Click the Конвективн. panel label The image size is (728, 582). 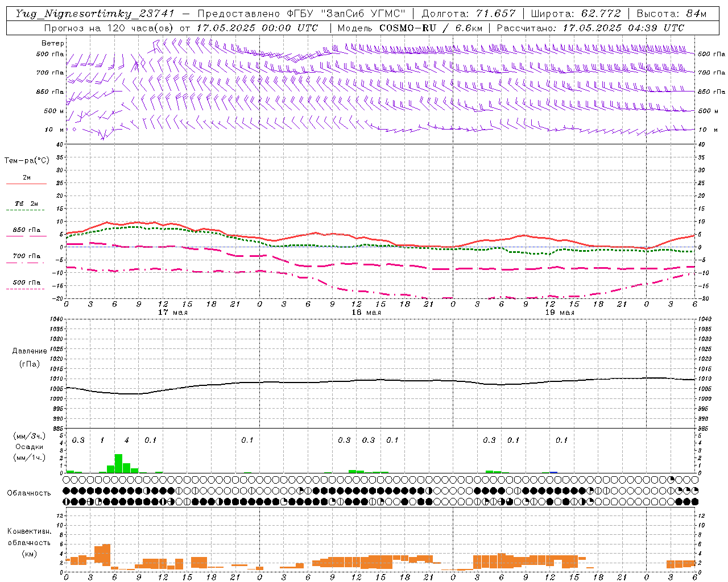click(29, 531)
